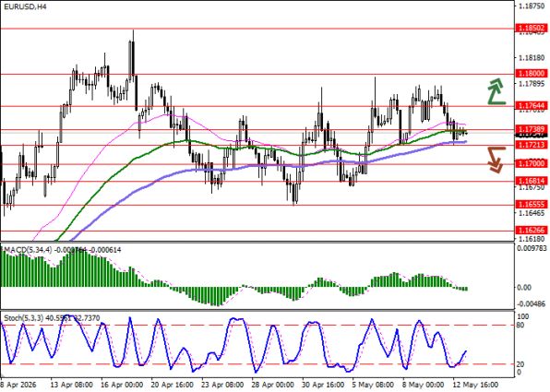
Task: Click the 5 May 08:00 time label
Action: click(372, 385)
